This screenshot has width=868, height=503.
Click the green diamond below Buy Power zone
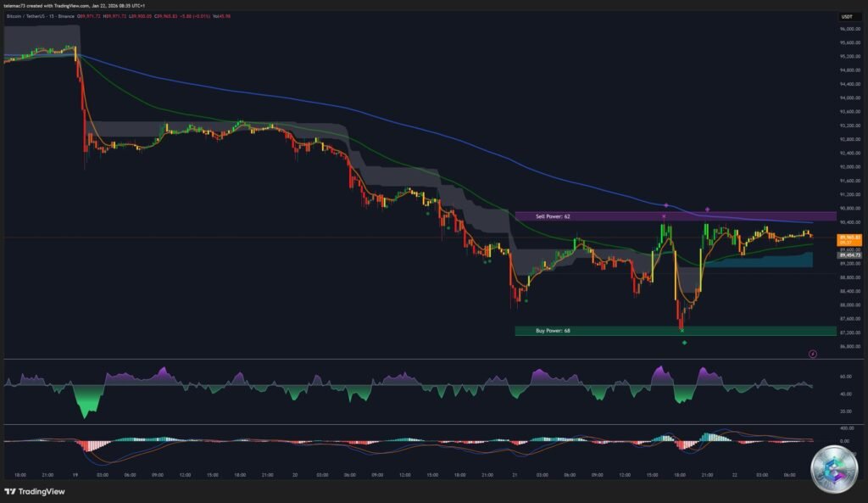click(x=685, y=343)
